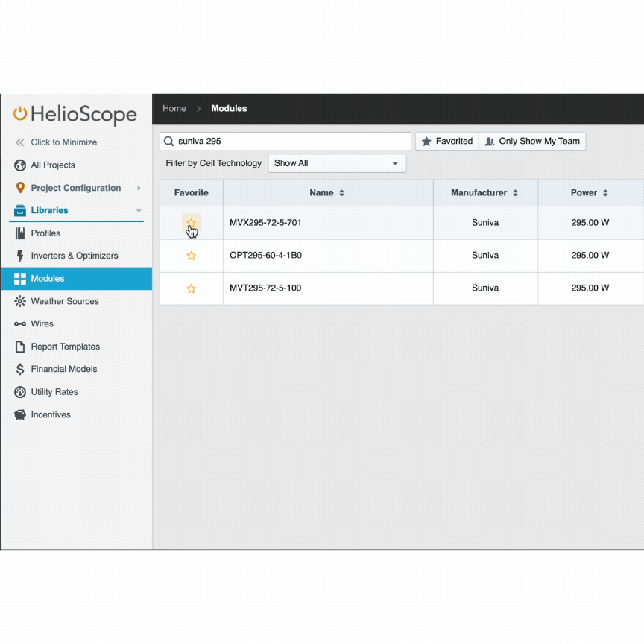Click the Profiles books icon
644x644 pixels.
[x=19, y=233]
